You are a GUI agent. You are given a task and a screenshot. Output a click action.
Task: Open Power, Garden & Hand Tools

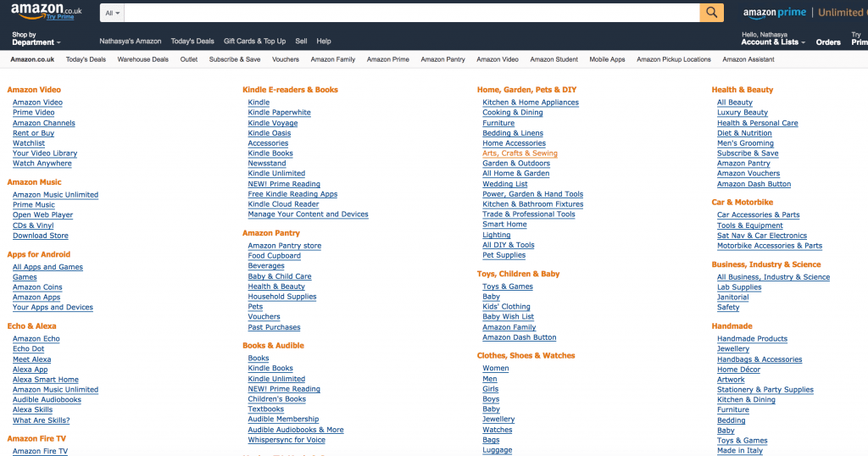532,194
